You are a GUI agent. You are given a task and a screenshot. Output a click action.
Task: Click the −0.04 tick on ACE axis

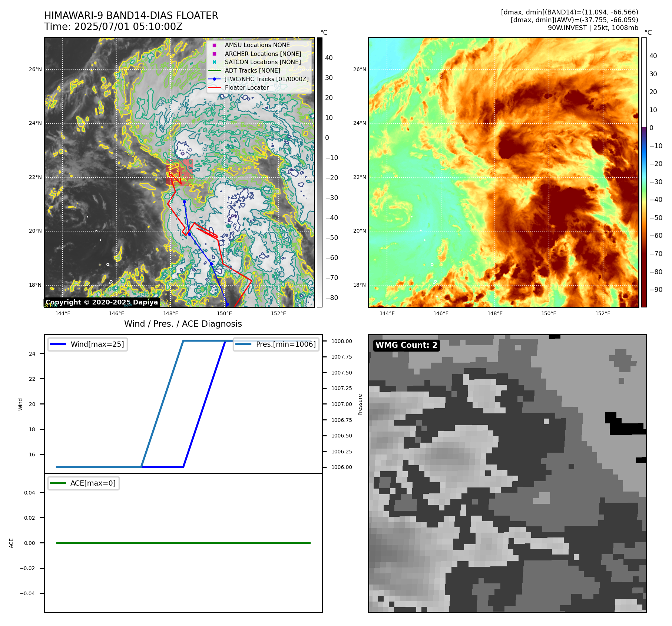pos(27,593)
